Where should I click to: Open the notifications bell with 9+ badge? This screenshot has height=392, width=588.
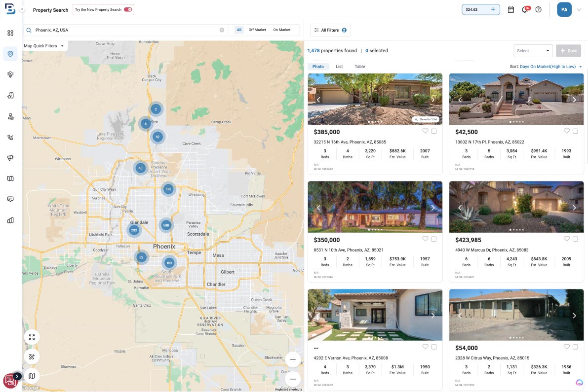524,9
